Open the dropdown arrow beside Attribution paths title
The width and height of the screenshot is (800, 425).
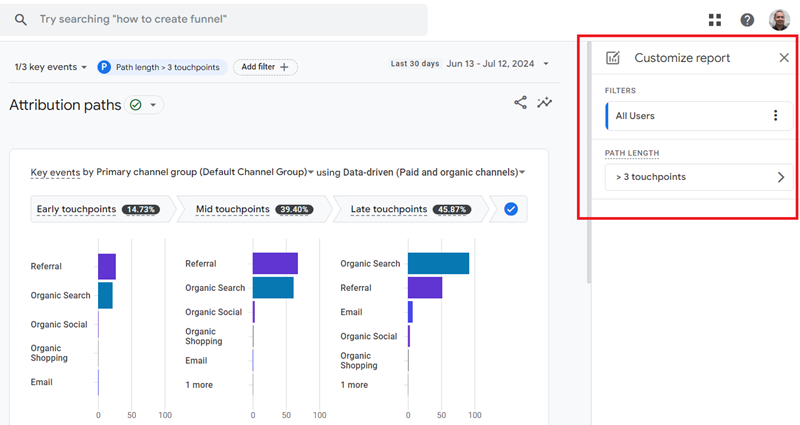153,105
